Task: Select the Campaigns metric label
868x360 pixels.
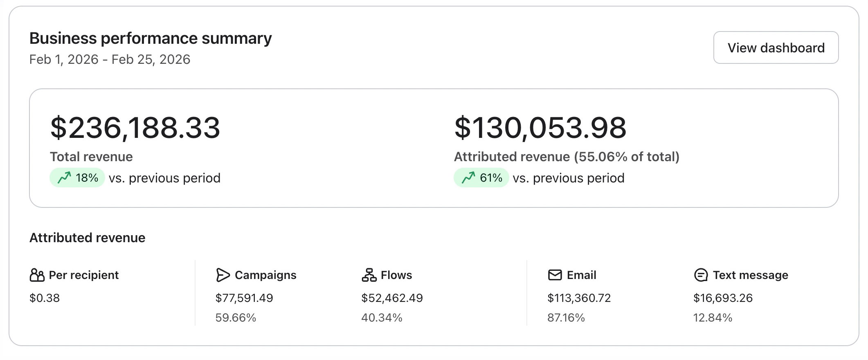Action: pos(266,275)
